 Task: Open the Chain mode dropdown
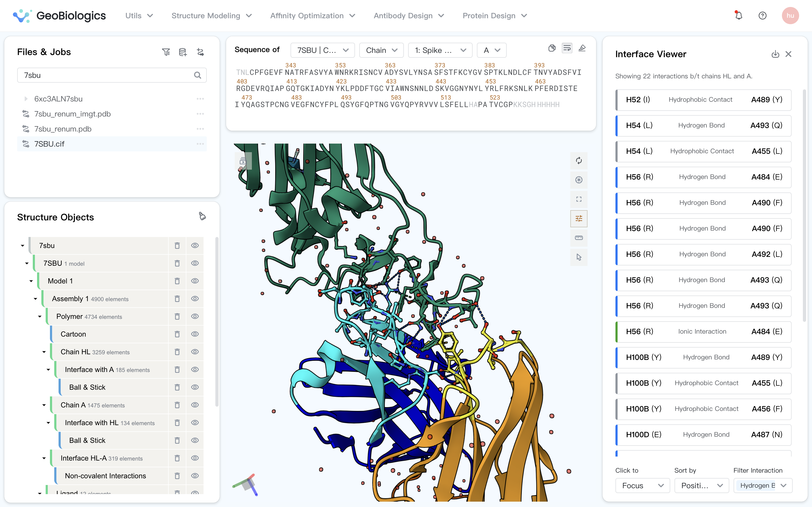(x=381, y=50)
